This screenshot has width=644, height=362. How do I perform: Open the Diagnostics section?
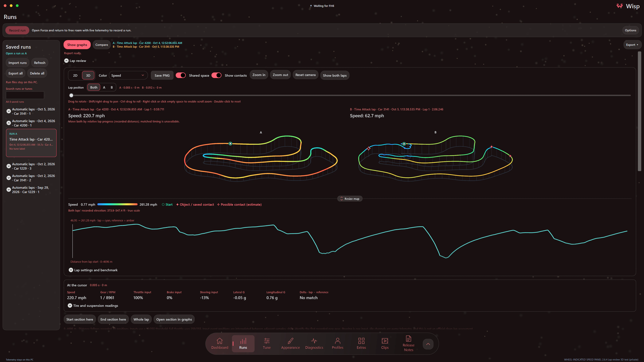pos(314,344)
